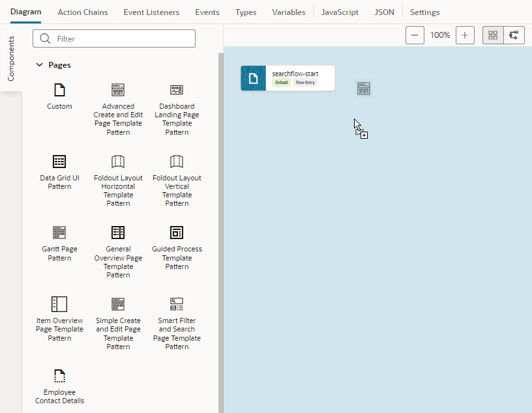
Task: Click the Flow Entry badge on searchflow-start
Action: [305, 83]
